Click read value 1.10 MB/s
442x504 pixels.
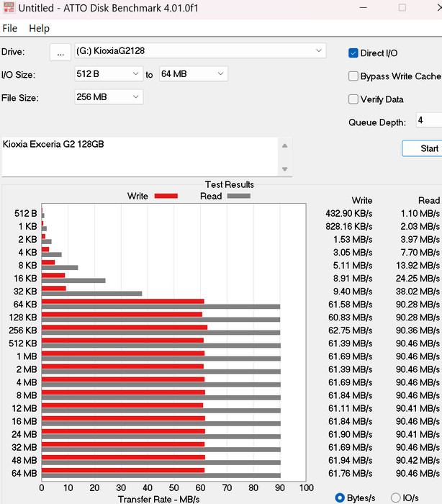pyautogui.click(x=420, y=213)
